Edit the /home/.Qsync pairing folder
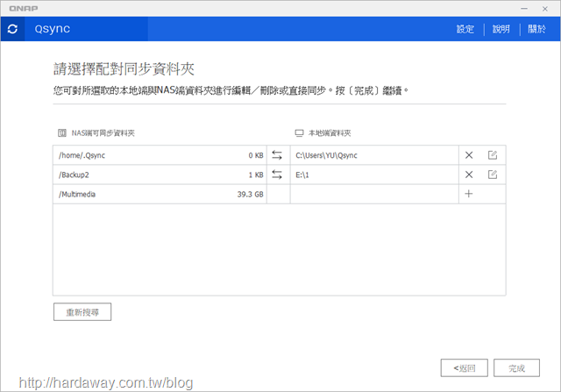 pos(493,155)
